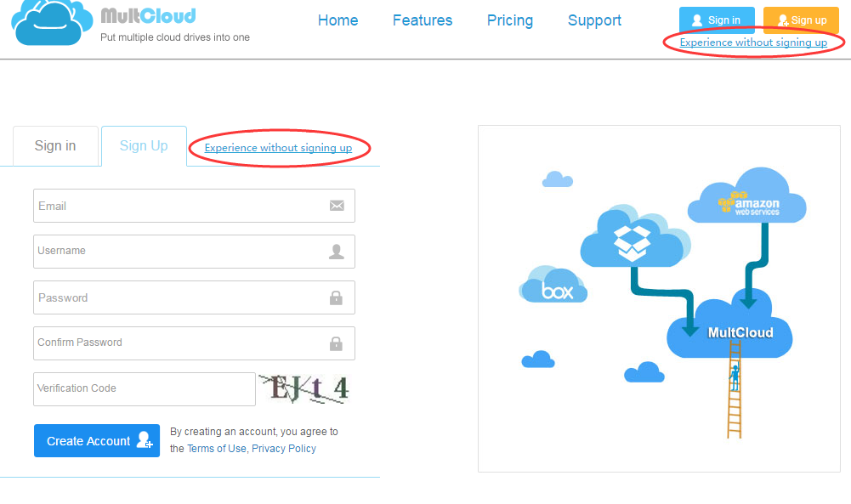The width and height of the screenshot is (851, 504).
Task: Click the orange Sign up header button
Action: [x=801, y=20]
